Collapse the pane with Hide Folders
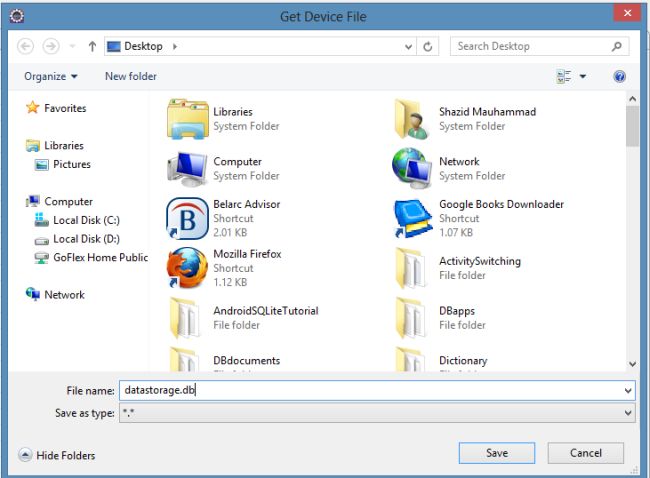The image size is (650, 478). (x=57, y=455)
